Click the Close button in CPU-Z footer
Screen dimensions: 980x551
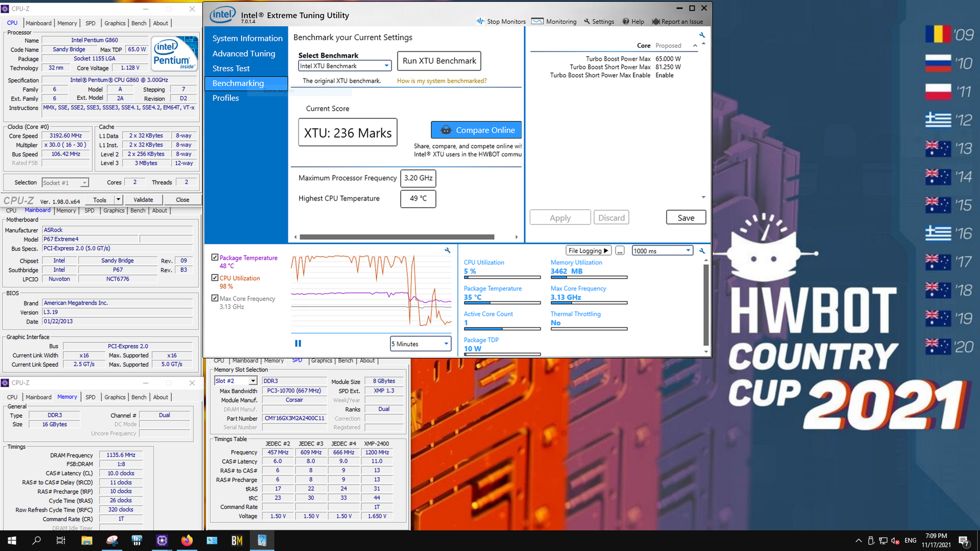182,199
